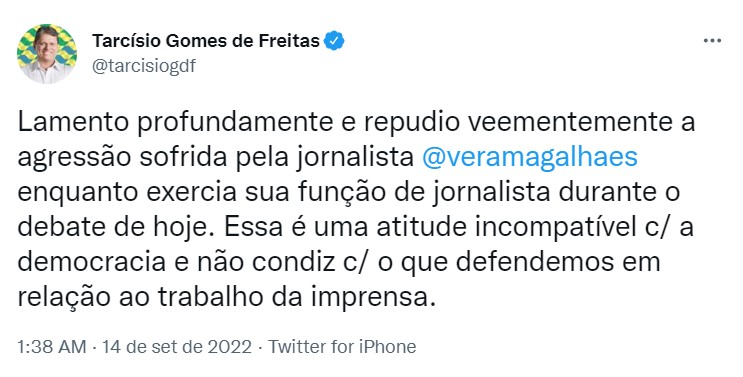Open the Tarcísio Gomes de Freitas display name

pyautogui.click(x=206, y=41)
